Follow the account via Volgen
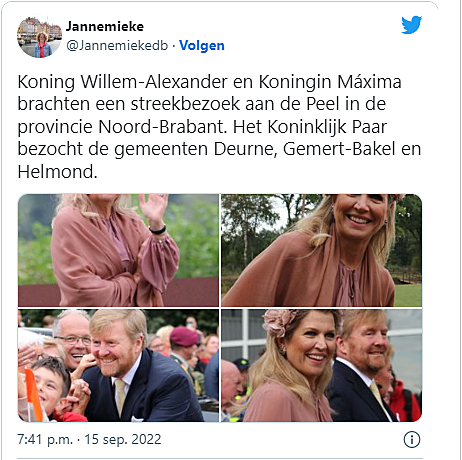462x460 pixels. click(202, 46)
